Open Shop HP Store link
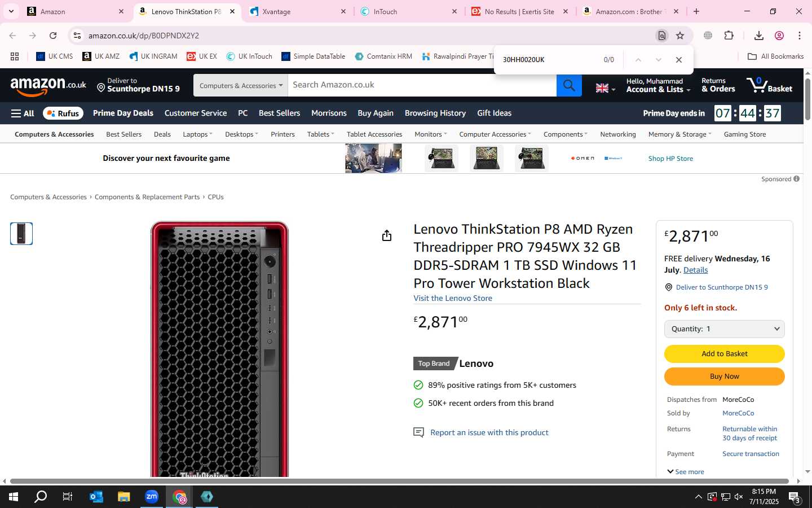This screenshot has width=812, height=508. click(670, 159)
